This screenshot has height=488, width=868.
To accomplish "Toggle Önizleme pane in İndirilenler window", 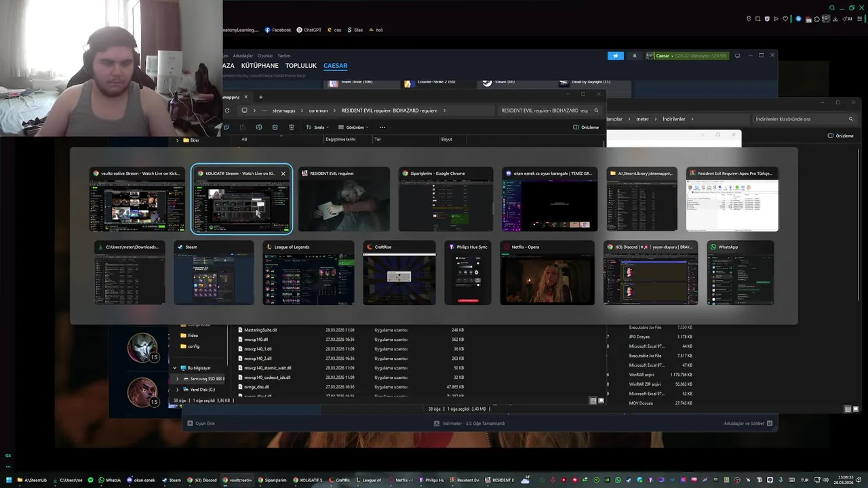I will coord(841,136).
